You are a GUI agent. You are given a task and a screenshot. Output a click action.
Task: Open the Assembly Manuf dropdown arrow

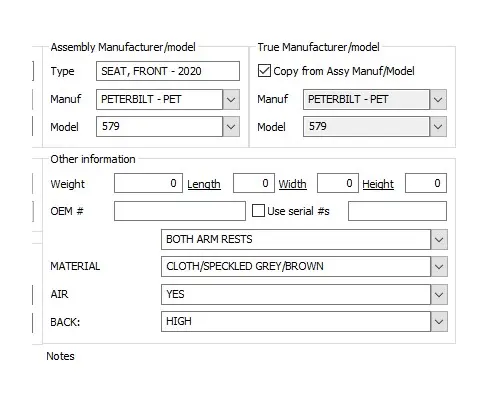(231, 99)
